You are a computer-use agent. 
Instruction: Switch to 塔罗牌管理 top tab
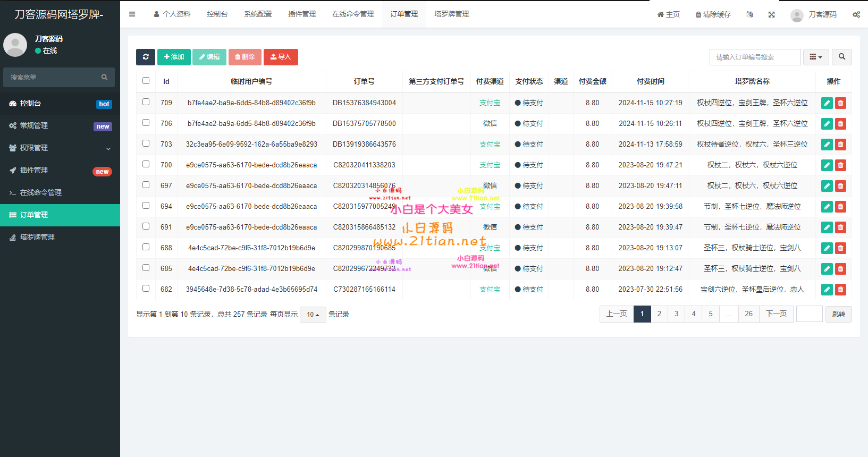pyautogui.click(x=451, y=14)
